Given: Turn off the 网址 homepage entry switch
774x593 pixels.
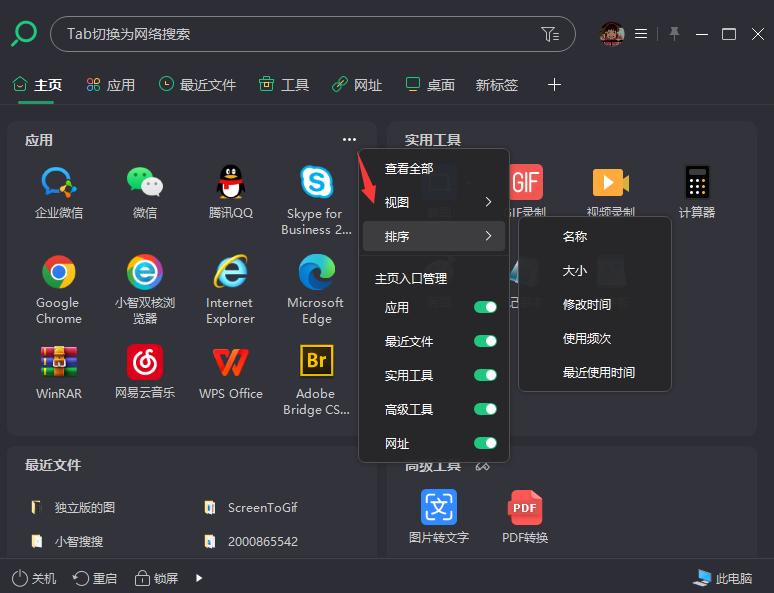Looking at the screenshot, I should click(485, 443).
